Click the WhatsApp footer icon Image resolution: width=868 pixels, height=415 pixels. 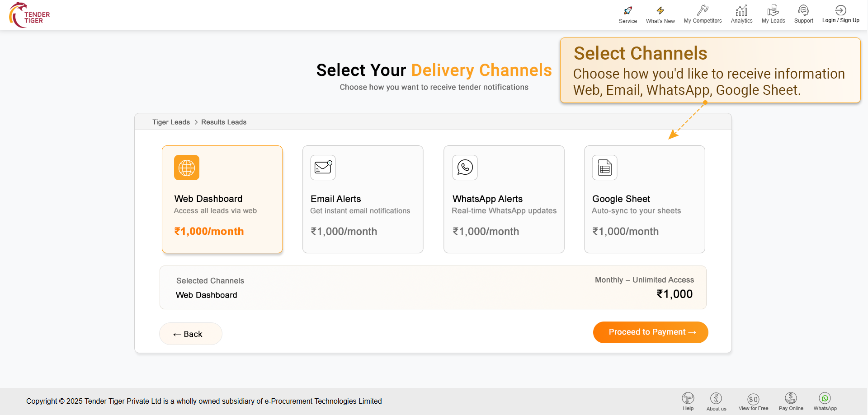click(825, 398)
